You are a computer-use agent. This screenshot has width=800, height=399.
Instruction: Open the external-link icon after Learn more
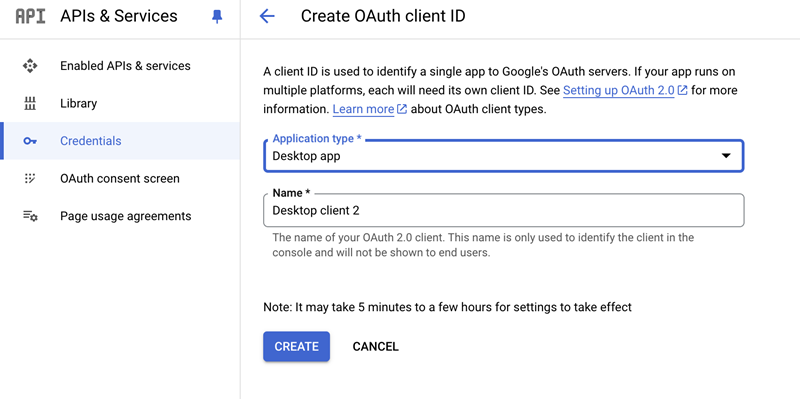[402, 109]
